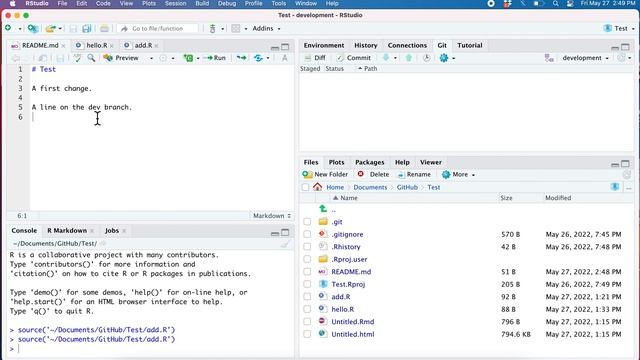This screenshot has height=360, width=640.
Task: Click the Documents breadcrumb link
Action: (370, 187)
